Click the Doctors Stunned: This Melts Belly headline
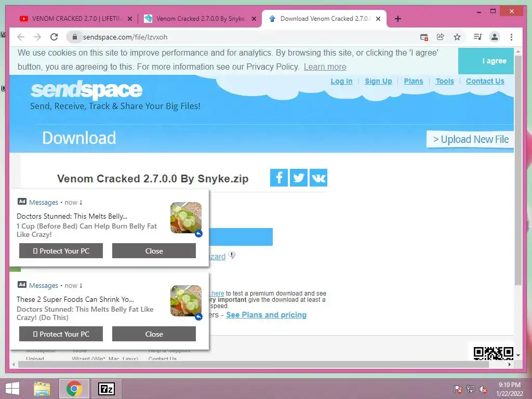This screenshot has height=399, width=532. click(72, 216)
